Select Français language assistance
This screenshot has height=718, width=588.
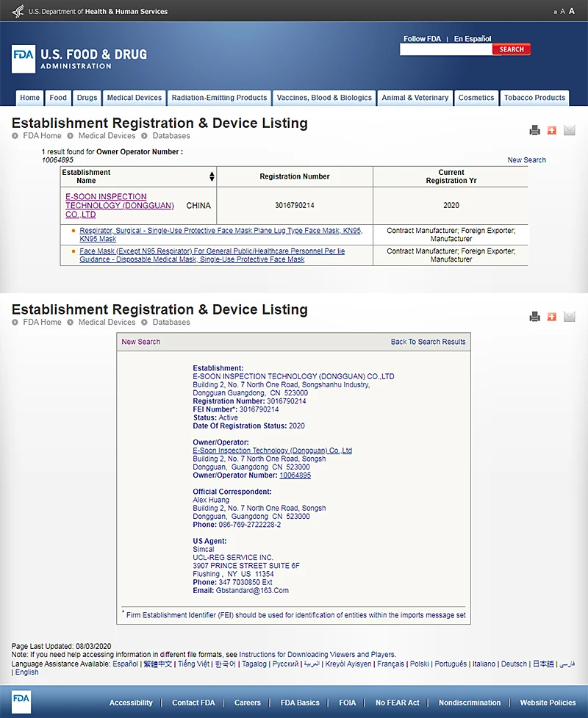point(390,664)
